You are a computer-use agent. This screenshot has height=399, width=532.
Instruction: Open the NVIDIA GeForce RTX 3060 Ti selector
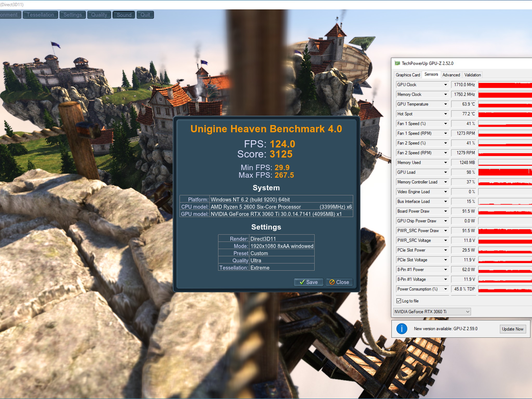pos(432,311)
